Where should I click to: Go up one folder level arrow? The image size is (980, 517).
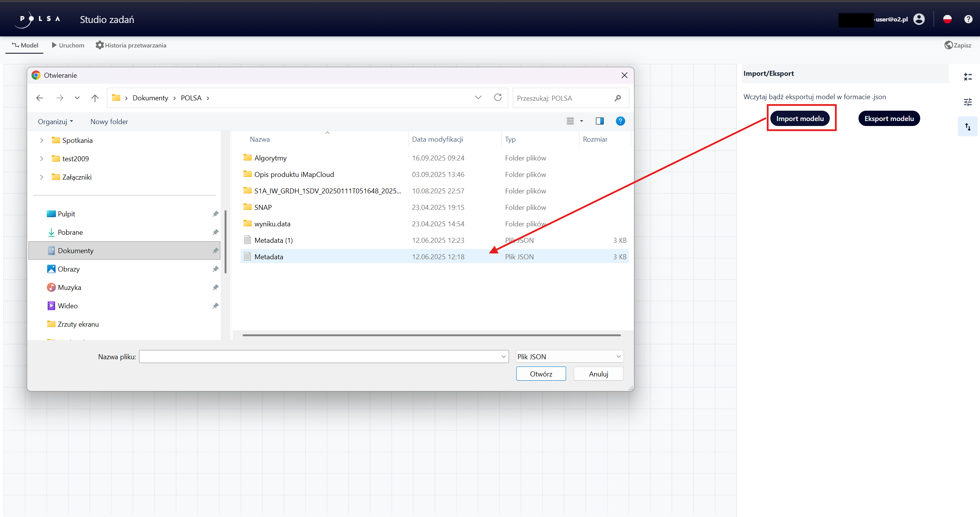tap(95, 98)
